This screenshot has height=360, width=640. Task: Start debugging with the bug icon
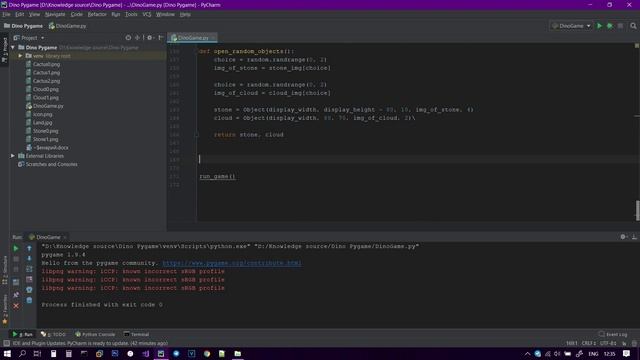[x=610, y=26]
